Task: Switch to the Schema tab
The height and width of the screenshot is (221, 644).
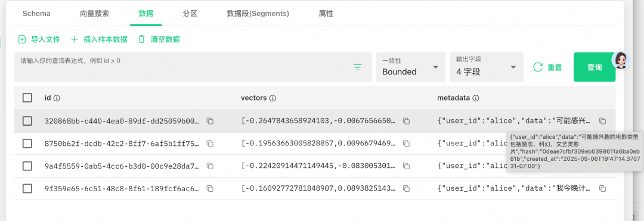Action: pos(36,14)
